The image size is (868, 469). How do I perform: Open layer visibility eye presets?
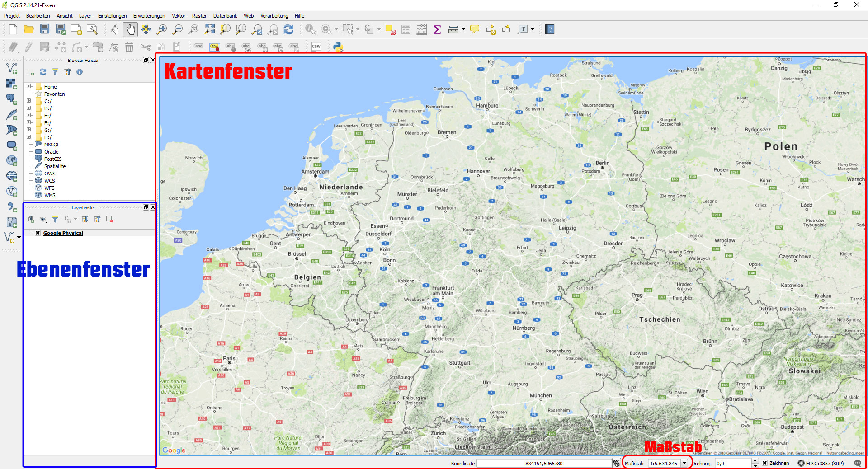[43, 219]
